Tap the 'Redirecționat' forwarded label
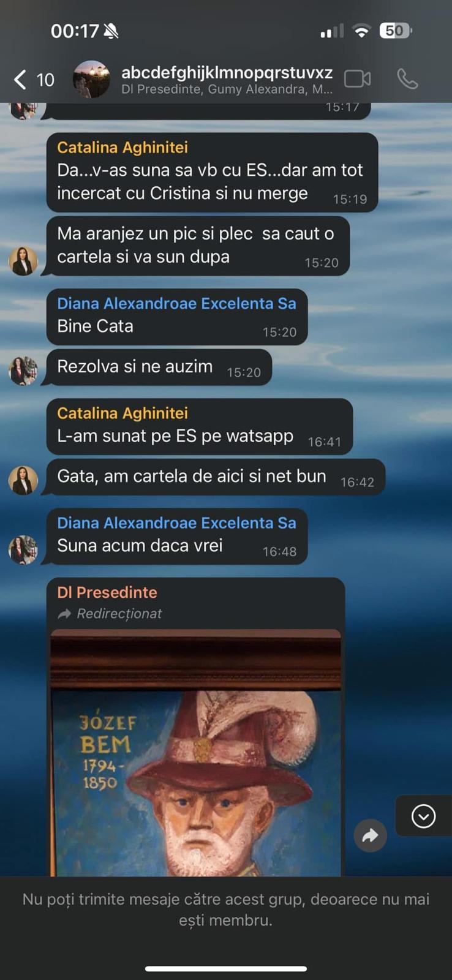The width and height of the screenshot is (452, 980). (110, 614)
